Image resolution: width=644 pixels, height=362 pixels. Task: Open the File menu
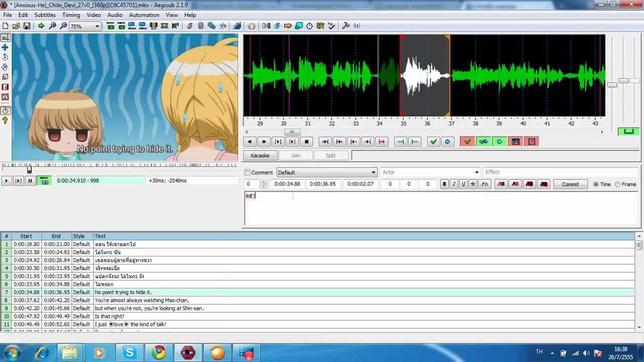pyautogui.click(x=8, y=15)
